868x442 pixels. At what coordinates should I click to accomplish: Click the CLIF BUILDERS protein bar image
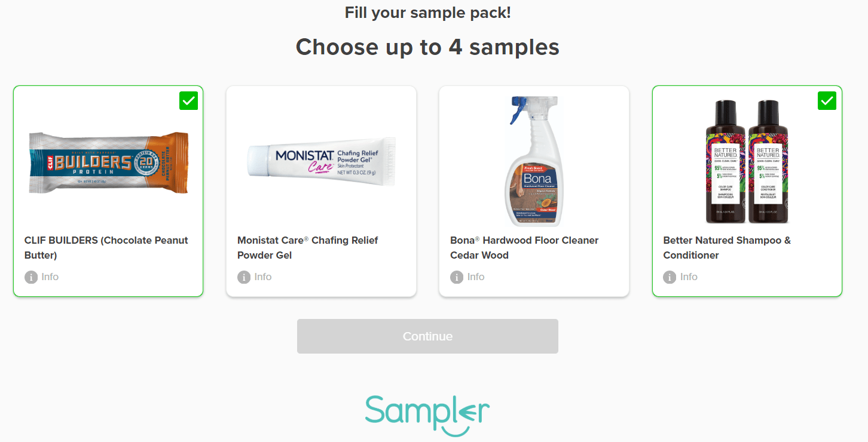[108, 162]
